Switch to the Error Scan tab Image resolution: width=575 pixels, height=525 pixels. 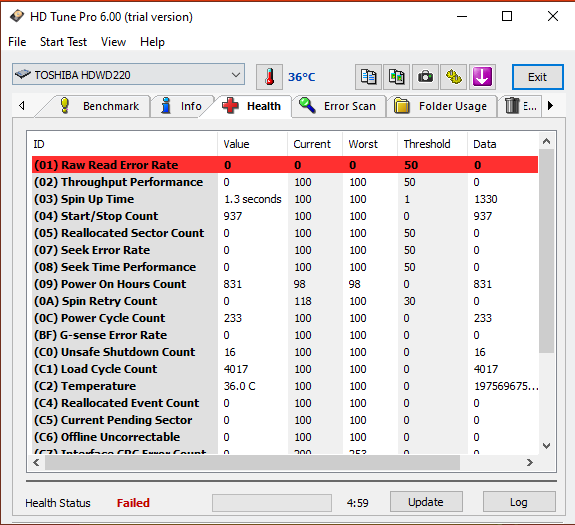point(338,106)
